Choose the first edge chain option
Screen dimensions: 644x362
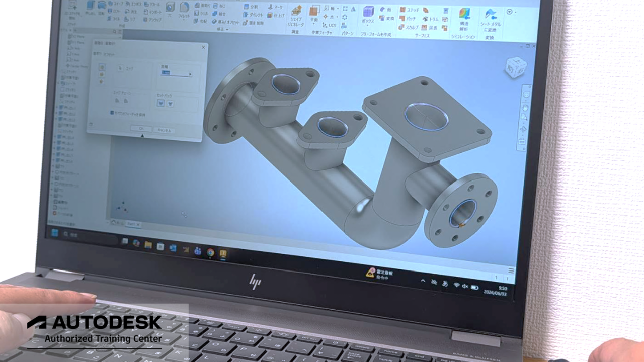(117, 100)
